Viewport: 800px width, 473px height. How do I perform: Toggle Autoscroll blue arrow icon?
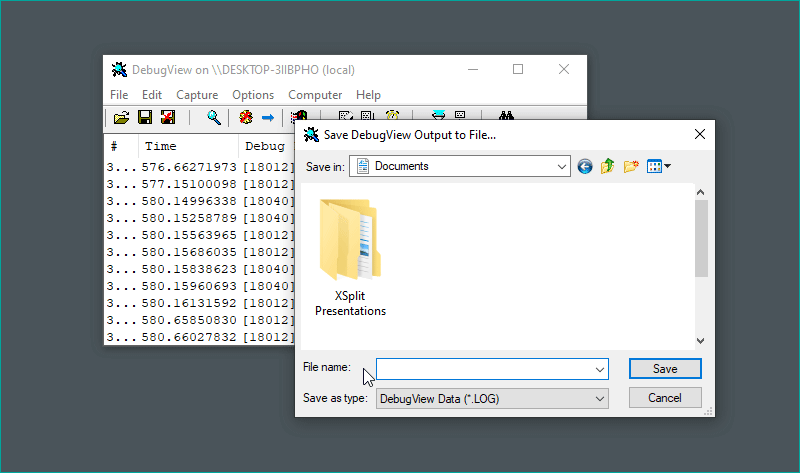tap(268, 118)
